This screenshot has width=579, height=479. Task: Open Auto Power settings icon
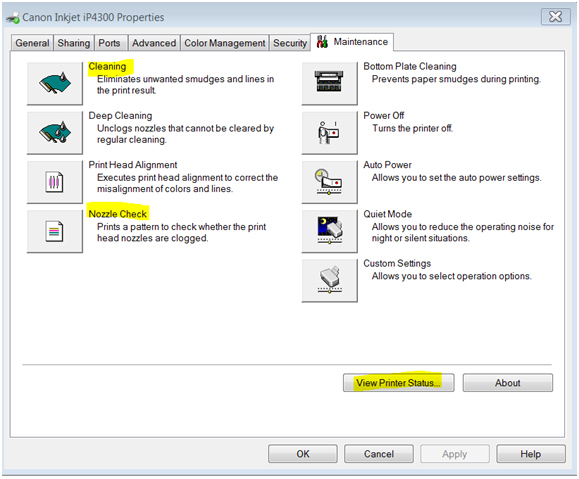pos(329,182)
